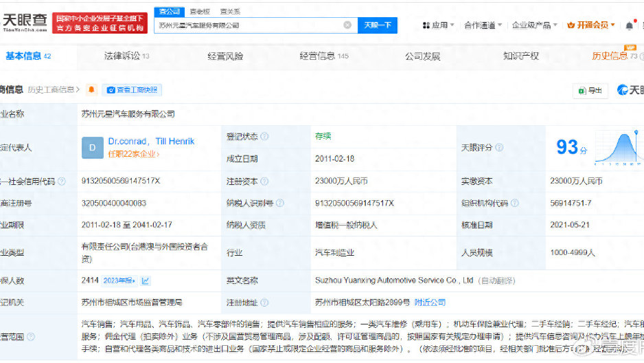The height and width of the screenshot is (363, 644).
Task: Open the 公司发展 tab
Action: point(423,56)
